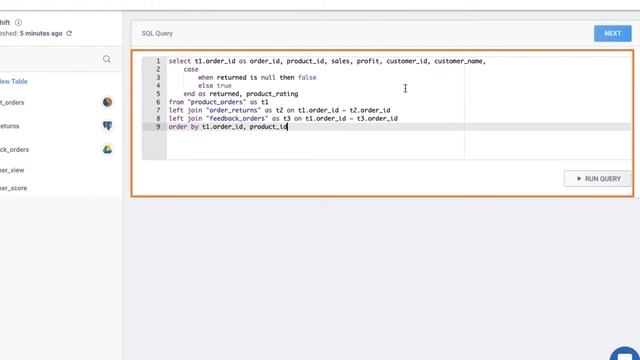Click the 'else true' line
This screenshot has height=360, width=640.
click(x=215, y=86)
